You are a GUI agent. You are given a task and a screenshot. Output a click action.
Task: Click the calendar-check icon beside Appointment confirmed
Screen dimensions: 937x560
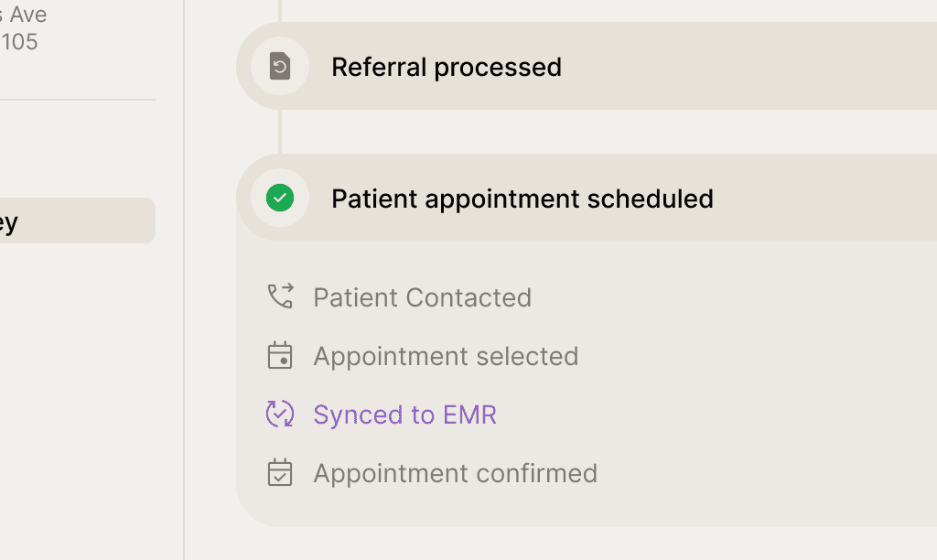(280, 472)
